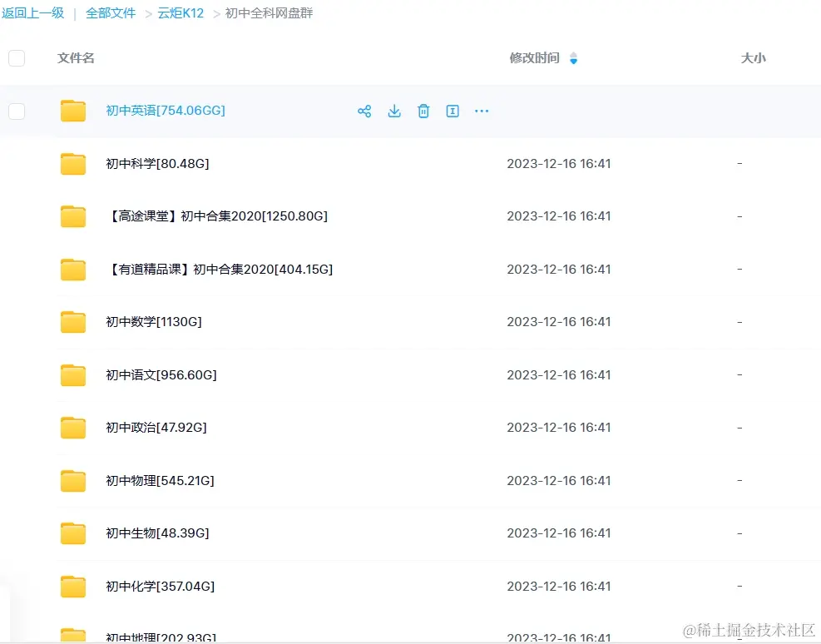Rename the 初中英语 folder
This screenshot has width=821, height=644.
pyautogui.click(x=453, y=111)
